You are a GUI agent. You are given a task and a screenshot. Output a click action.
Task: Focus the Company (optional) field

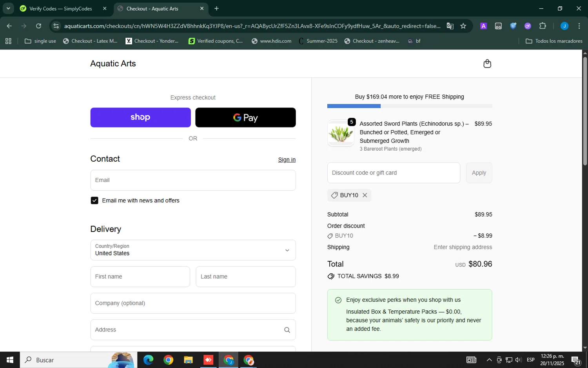coord(193,303)
